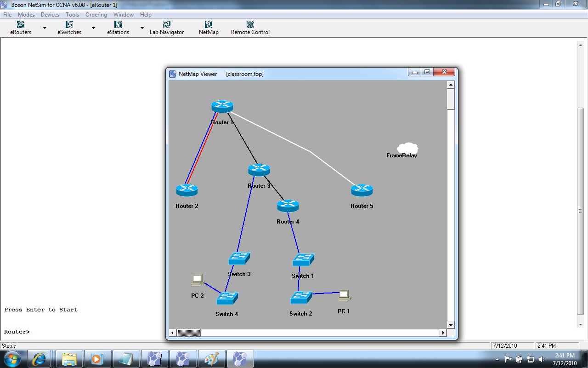588x368 pixels.
Task: Click the 'FrameRelay' label text
Action: click(401, 155)
